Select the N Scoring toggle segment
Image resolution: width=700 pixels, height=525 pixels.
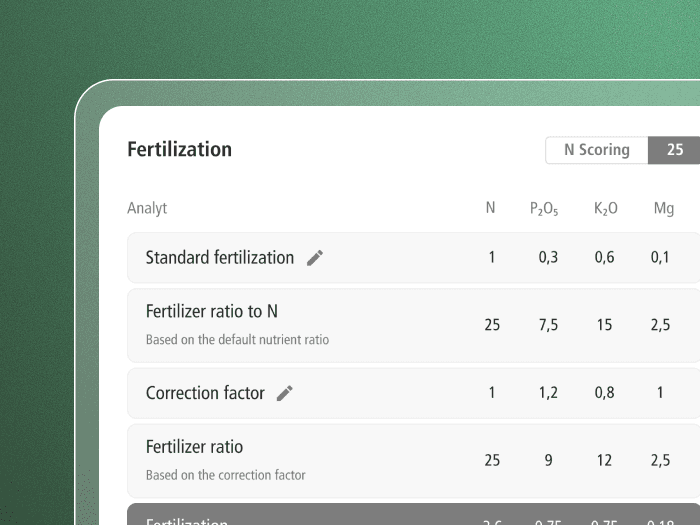click(597, 150)
